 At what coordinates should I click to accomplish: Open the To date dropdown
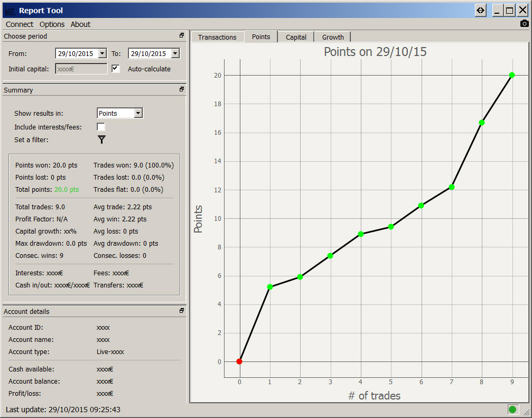pyautogui.click(x=175, y=53)
